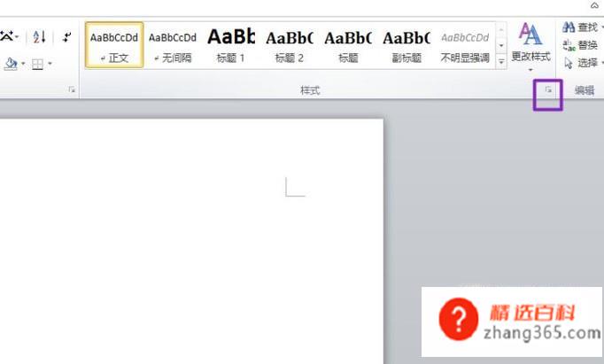
Task: Open shading color dropdown arrow
Action: [23, 64]
